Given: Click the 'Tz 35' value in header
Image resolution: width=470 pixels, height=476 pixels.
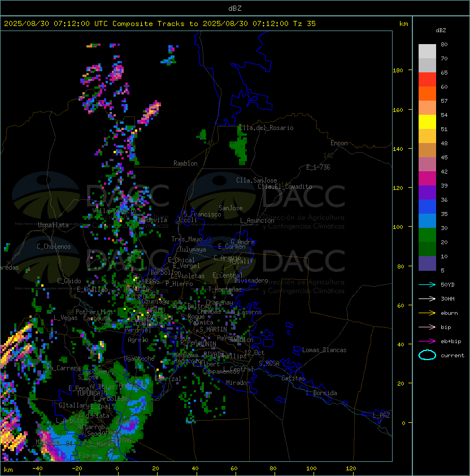Looking at the screenshot, I should [304, 24].
